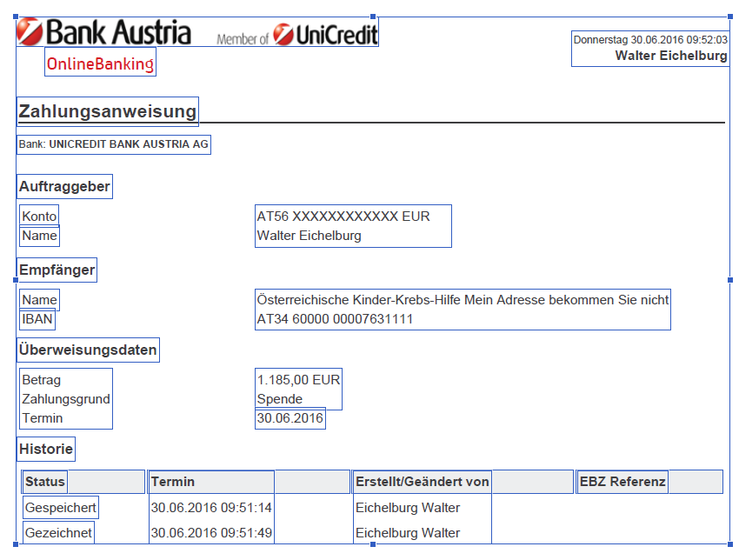Image resolution: width=739 pixels, height=560 pixels.
Task: Click the red Bank Austria logo emblem
Action: [x=30, y=31]
